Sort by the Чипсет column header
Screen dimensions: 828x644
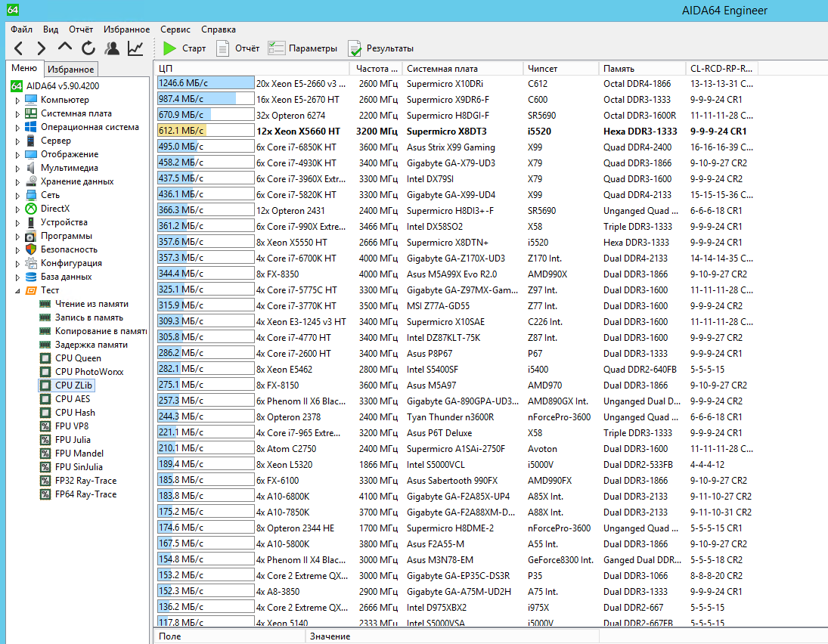(561, 69)
